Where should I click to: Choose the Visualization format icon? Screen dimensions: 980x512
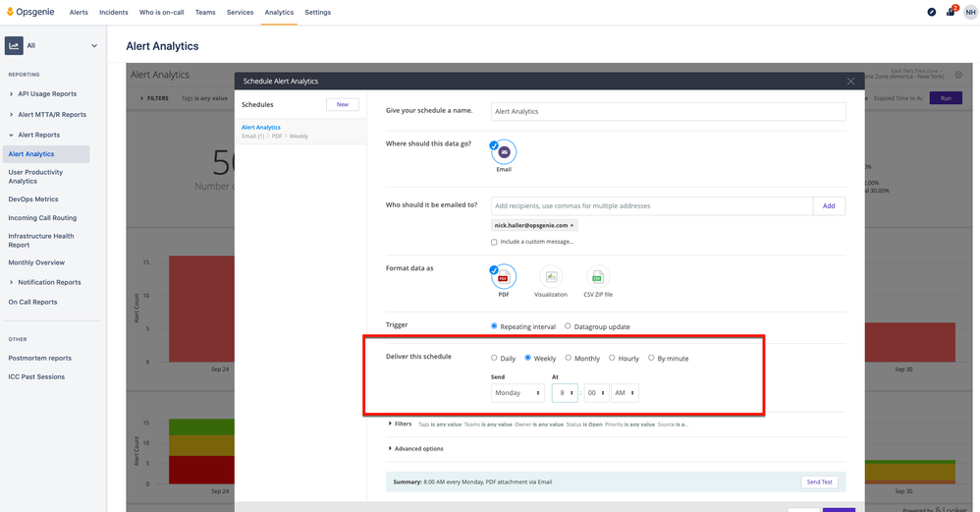coord(551,277)
